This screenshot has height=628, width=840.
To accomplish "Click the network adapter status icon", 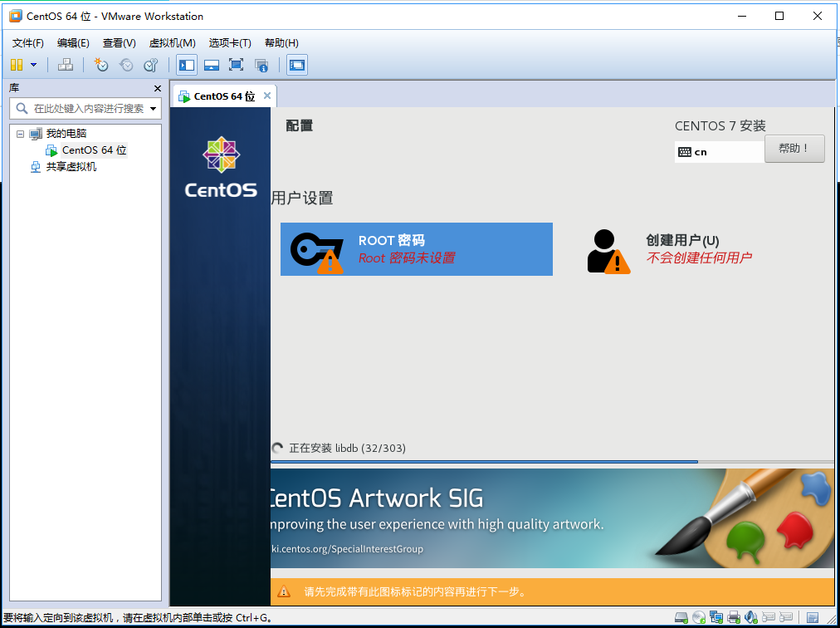I will pos(716,618).
